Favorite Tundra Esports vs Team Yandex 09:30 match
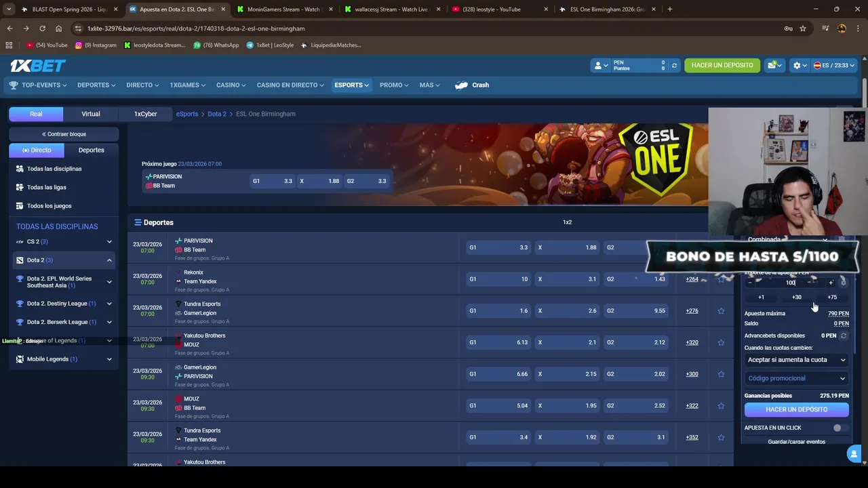 pyautogui.click(x=721, y=437)
